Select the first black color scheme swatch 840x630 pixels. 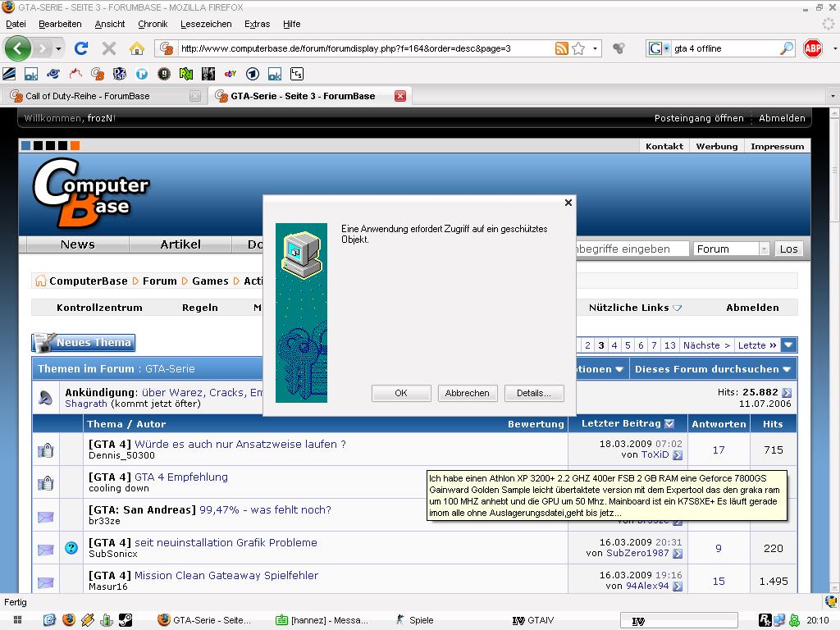(38, 146)
